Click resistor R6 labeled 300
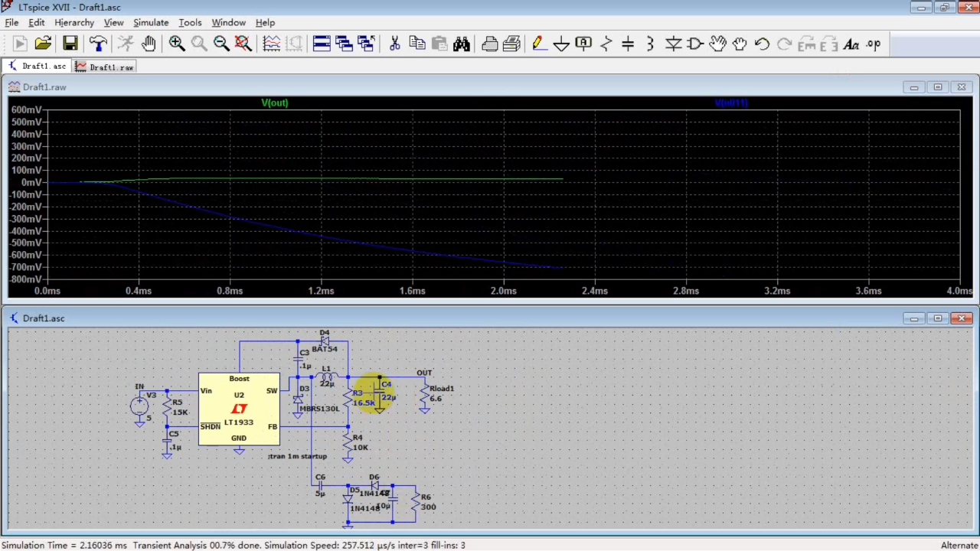 (416, 502)
